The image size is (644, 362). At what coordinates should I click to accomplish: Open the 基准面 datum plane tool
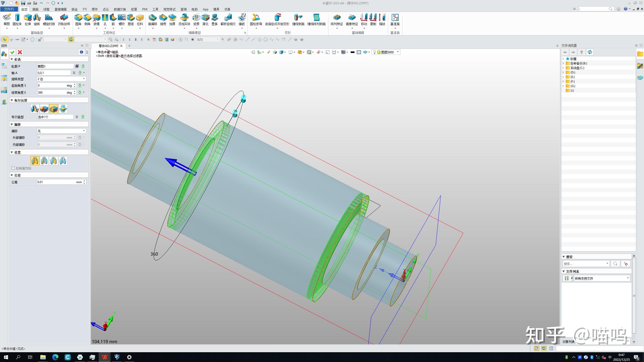click(x=395, y=20)
